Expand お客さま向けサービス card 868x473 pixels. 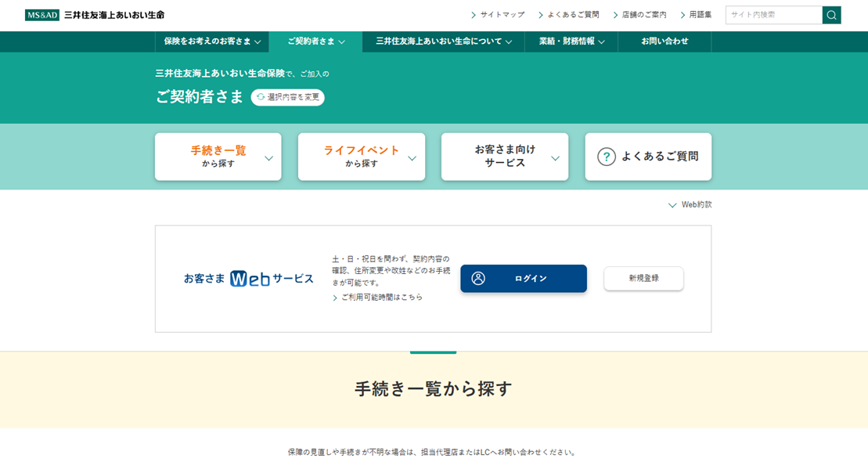[x=505, y=157]
